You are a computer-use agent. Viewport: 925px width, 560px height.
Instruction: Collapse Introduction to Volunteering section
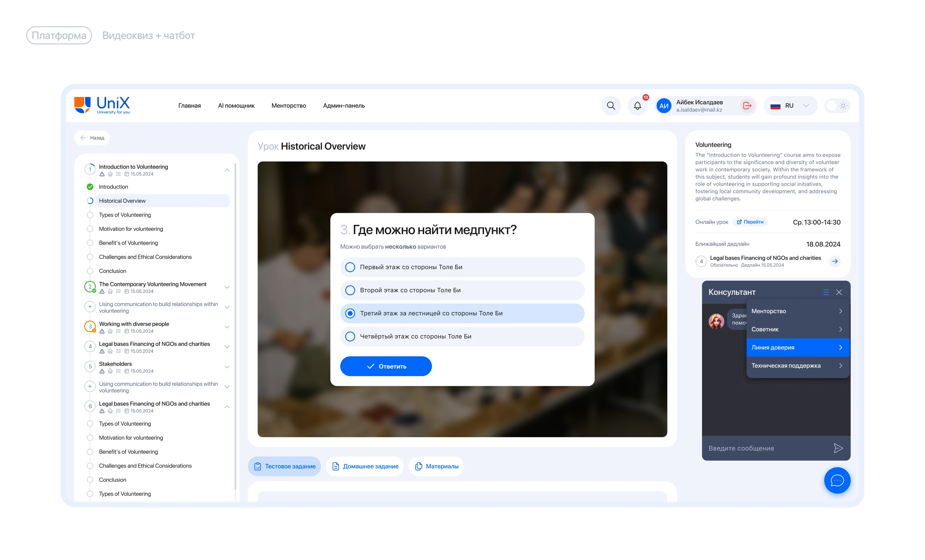[227, 170]
